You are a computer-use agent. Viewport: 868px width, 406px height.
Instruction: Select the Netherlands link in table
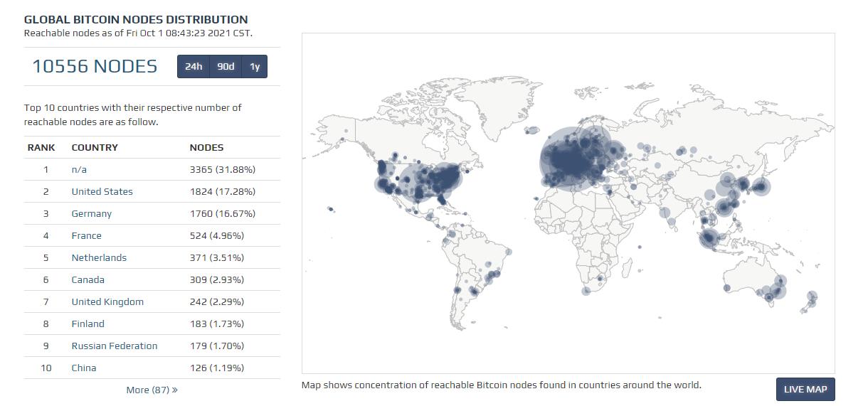(99, 257)
